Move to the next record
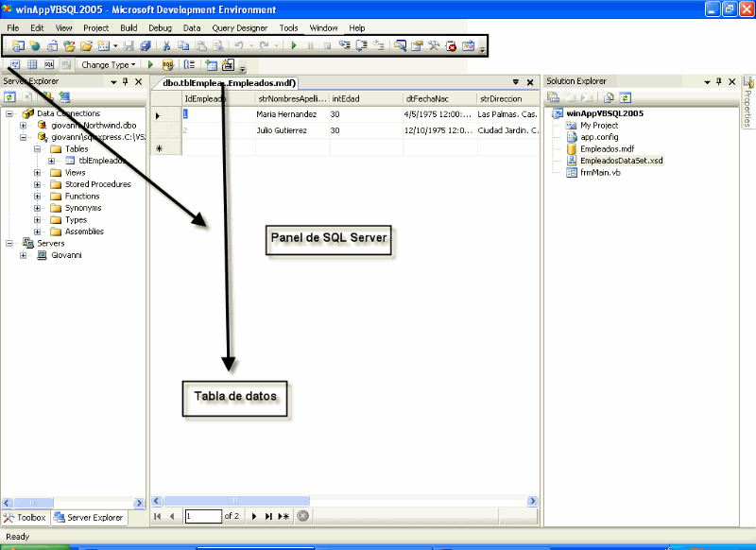The width and height of the screenshot is (756, 550). pos(254,516)
